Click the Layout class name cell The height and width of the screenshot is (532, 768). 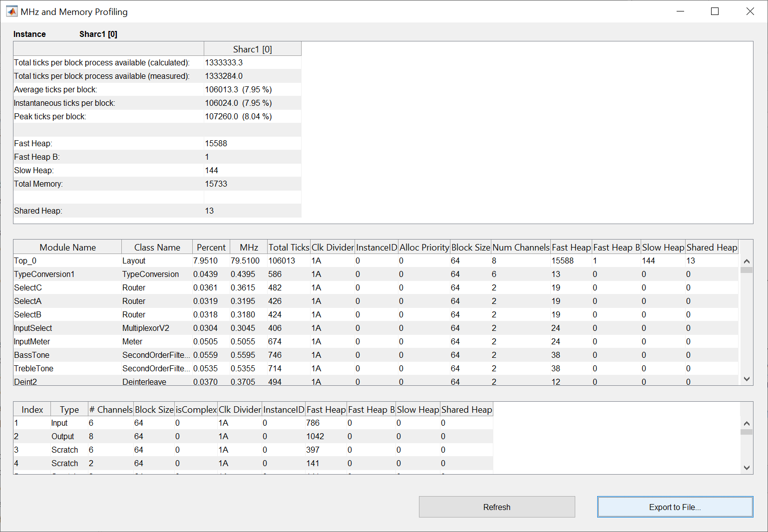(157, 261)
